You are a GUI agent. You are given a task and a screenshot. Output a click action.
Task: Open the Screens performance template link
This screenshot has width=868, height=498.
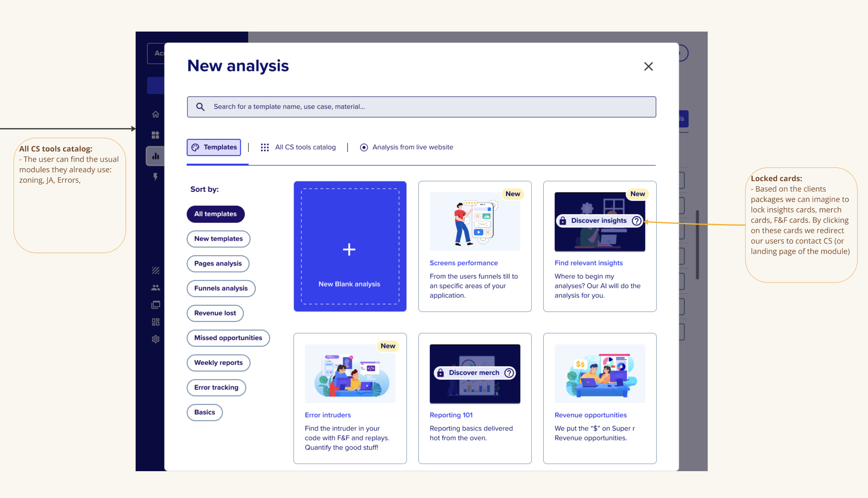click(464, 263)
